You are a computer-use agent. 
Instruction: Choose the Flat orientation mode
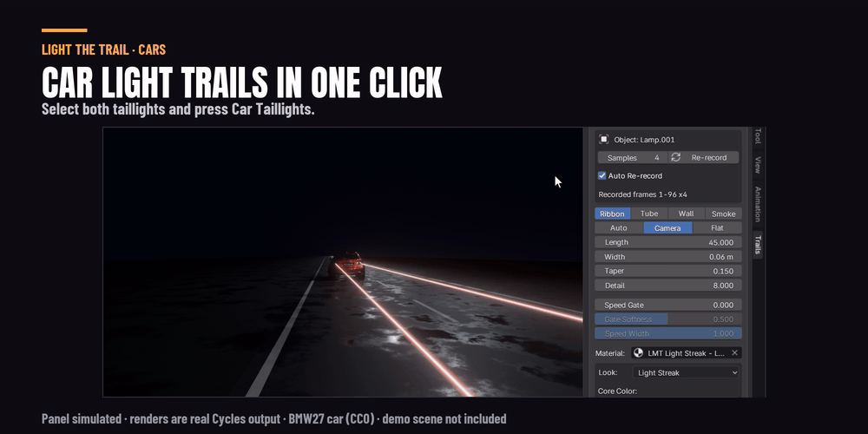717,228
